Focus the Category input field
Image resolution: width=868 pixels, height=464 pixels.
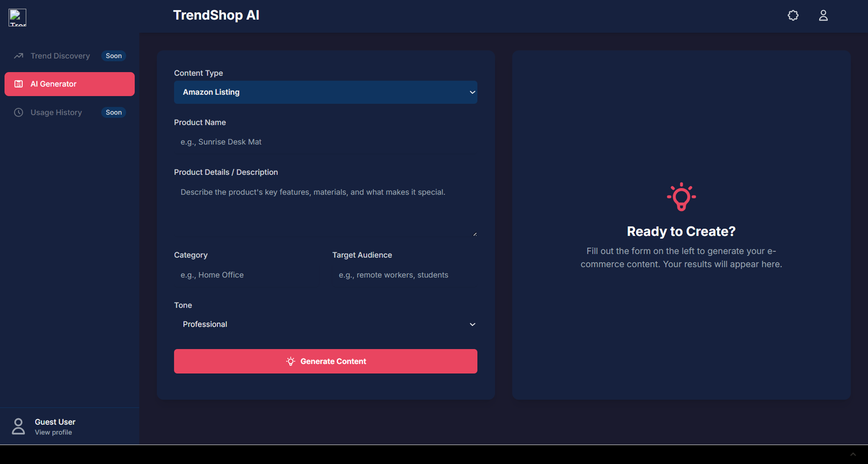247,275
